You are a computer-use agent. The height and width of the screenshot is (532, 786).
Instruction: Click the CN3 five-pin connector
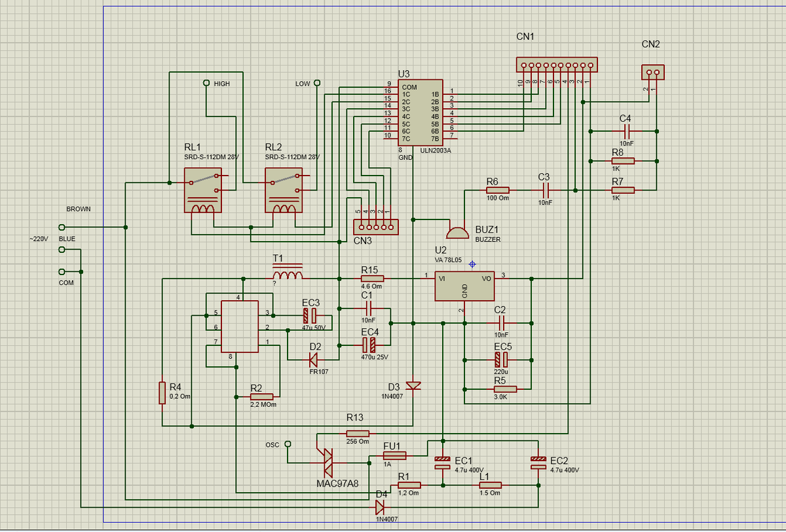(x=374, y=227)
